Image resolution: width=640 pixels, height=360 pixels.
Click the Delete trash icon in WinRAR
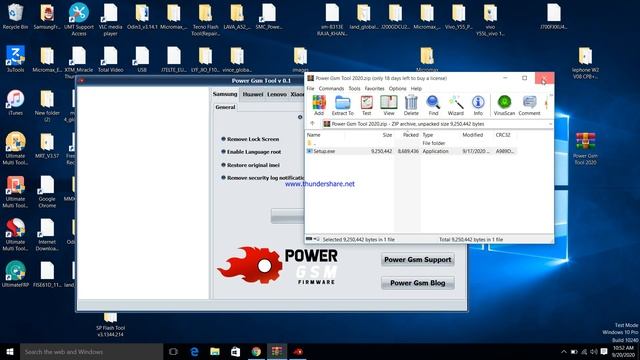(411, 105)
